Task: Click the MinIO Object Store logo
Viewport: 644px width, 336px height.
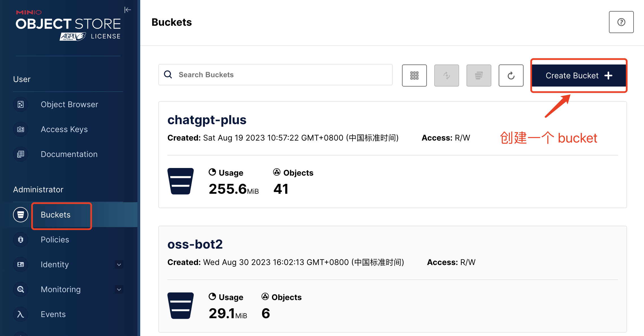Action: pos(68,25)
